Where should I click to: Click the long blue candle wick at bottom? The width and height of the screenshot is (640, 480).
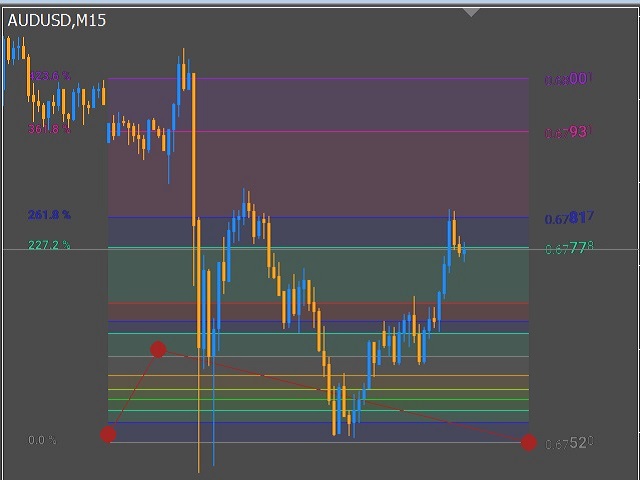coord(214,420)
